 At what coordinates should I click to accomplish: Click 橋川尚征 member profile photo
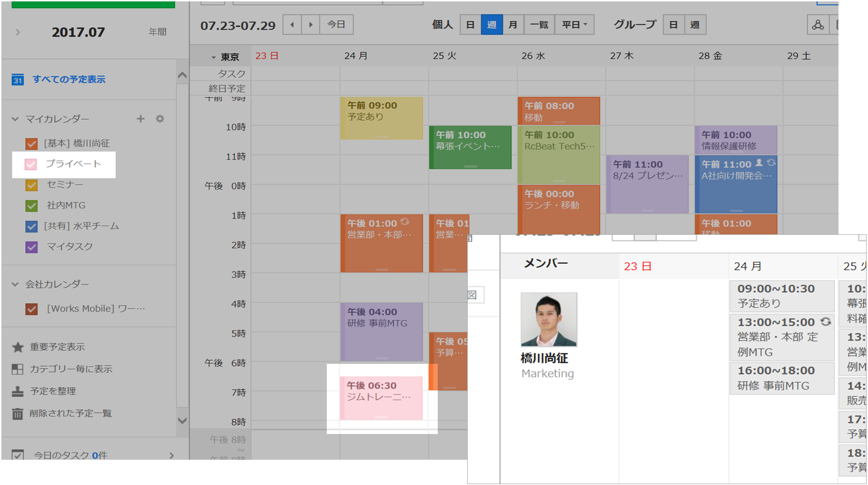tap(549, 319)
